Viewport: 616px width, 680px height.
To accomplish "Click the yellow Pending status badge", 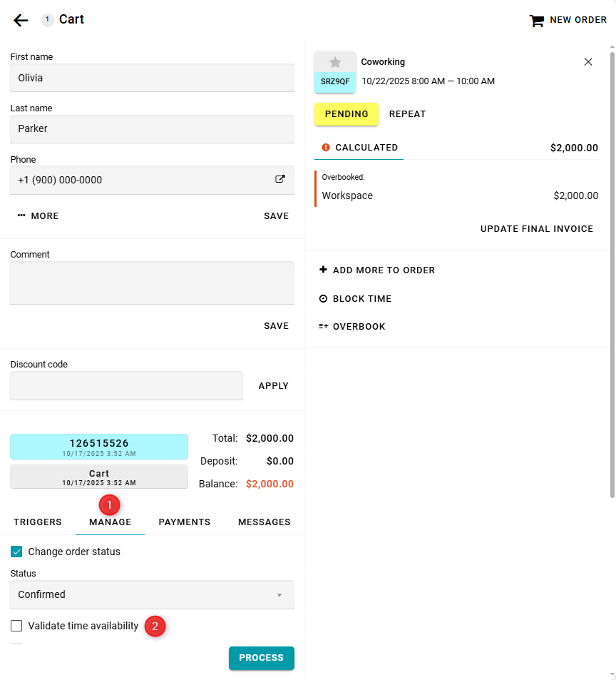I will click(x=346, y=114).
